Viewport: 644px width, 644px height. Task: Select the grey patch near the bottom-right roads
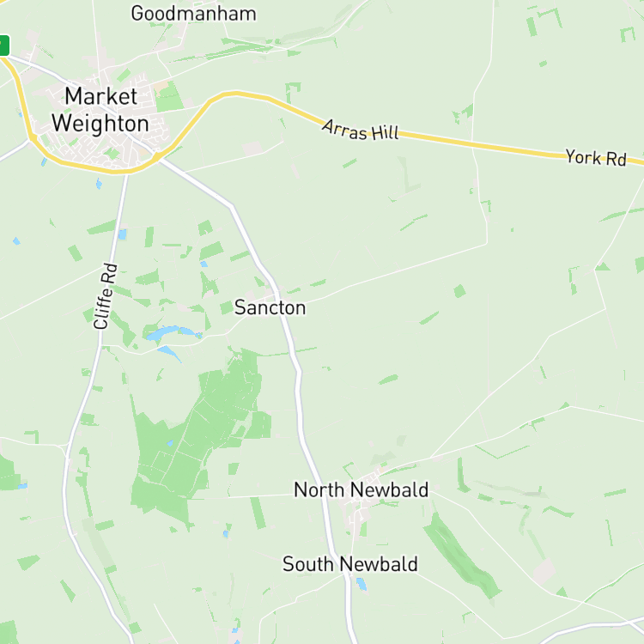(x=544, y=571)
